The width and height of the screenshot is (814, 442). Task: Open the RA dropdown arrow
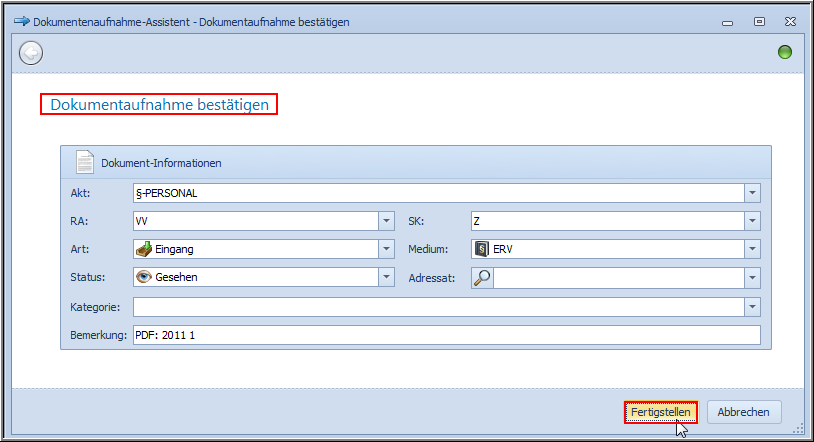386,221
